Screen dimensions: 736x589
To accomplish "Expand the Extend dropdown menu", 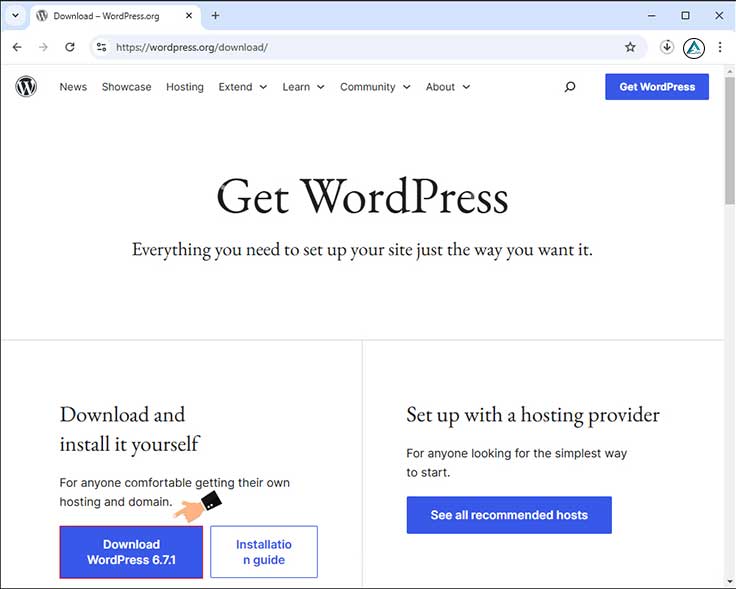I will [x=243, y=87].
